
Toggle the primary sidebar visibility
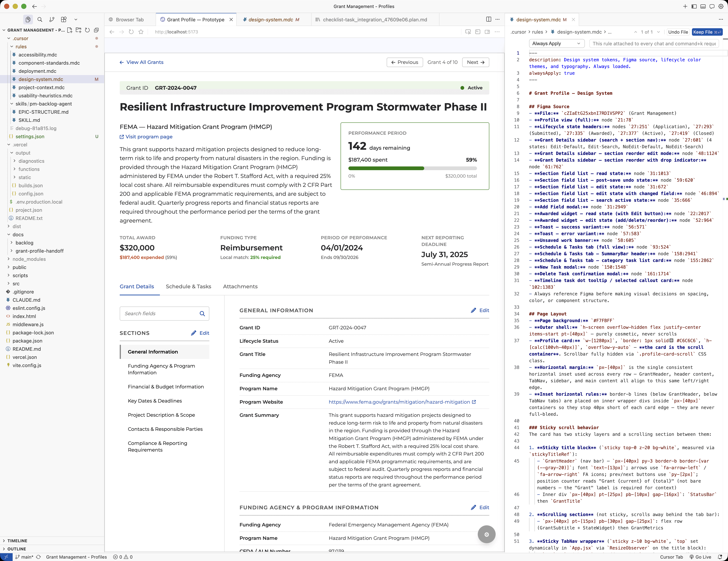point(694,6)
